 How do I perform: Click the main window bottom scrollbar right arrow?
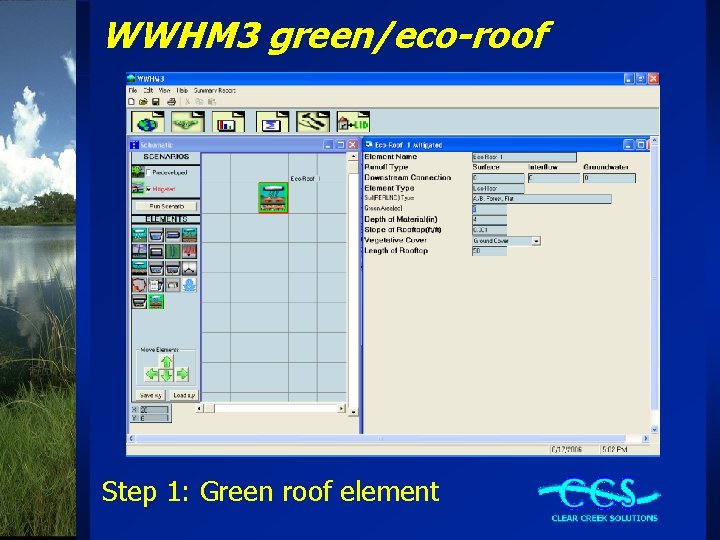(x=646, y=439)
